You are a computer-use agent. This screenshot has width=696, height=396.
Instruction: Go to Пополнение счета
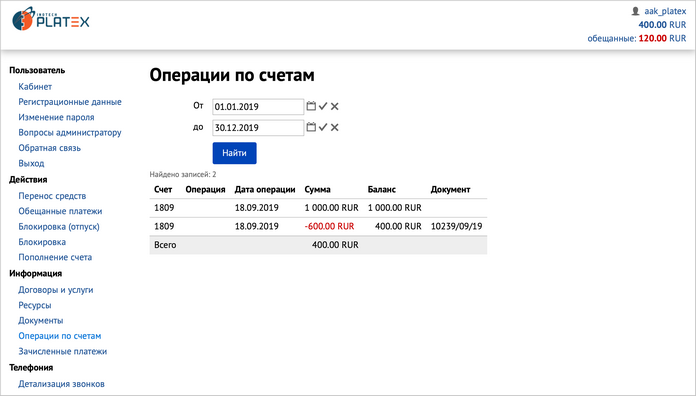tap(55, 257)
